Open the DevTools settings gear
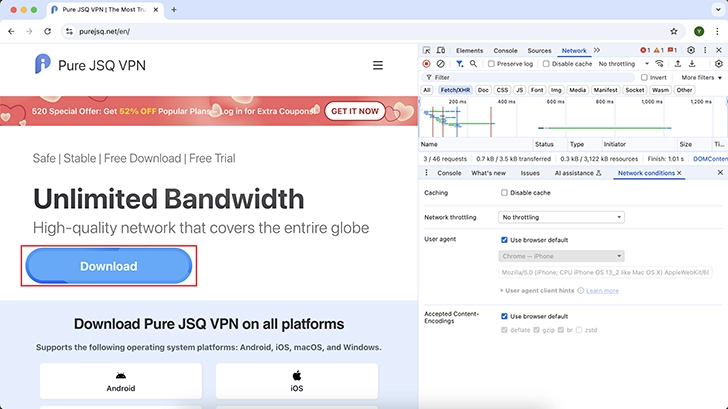The image size is (728, 409). 691,50
